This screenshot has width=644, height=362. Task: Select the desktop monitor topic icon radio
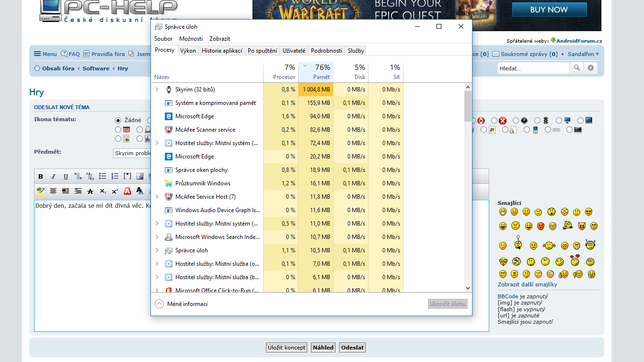click(559, 121)
